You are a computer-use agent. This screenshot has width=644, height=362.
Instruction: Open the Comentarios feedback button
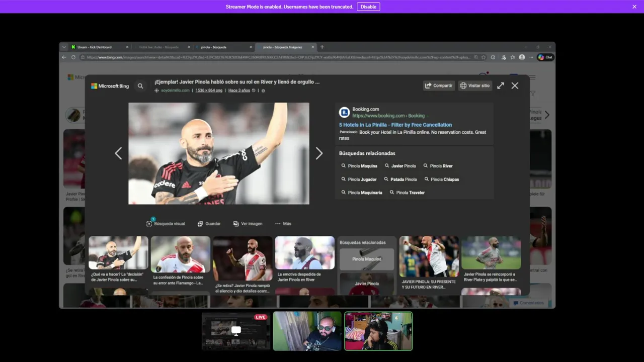click(x=529, y=303)
